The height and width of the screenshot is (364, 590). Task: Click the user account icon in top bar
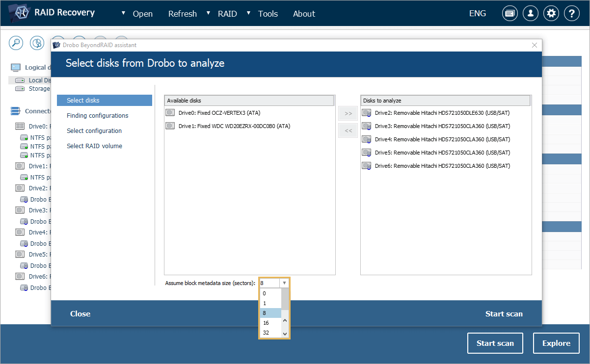click(531, 14)
